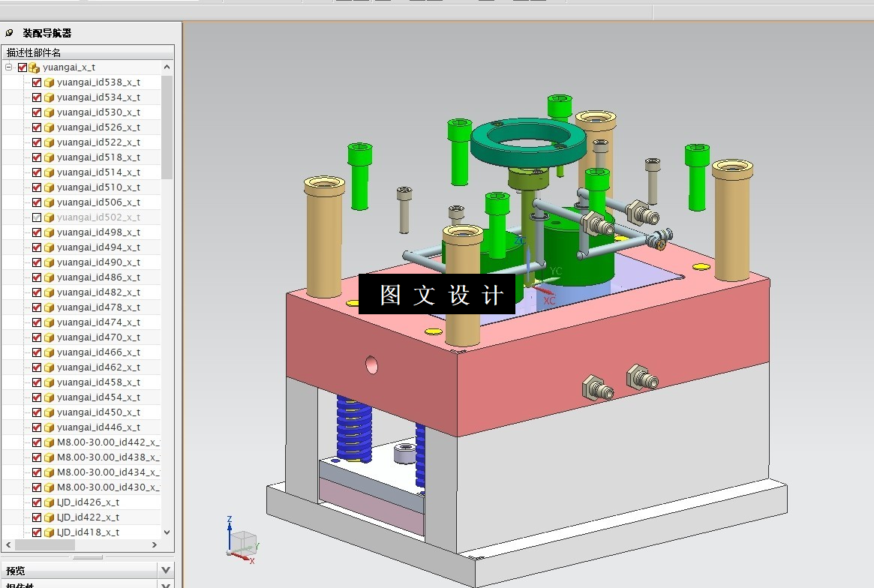Viewport: 874px width, 588px height.
Task: Click the part icon of yuangai_id450_x_t
Action: click(x=49, y=413)
